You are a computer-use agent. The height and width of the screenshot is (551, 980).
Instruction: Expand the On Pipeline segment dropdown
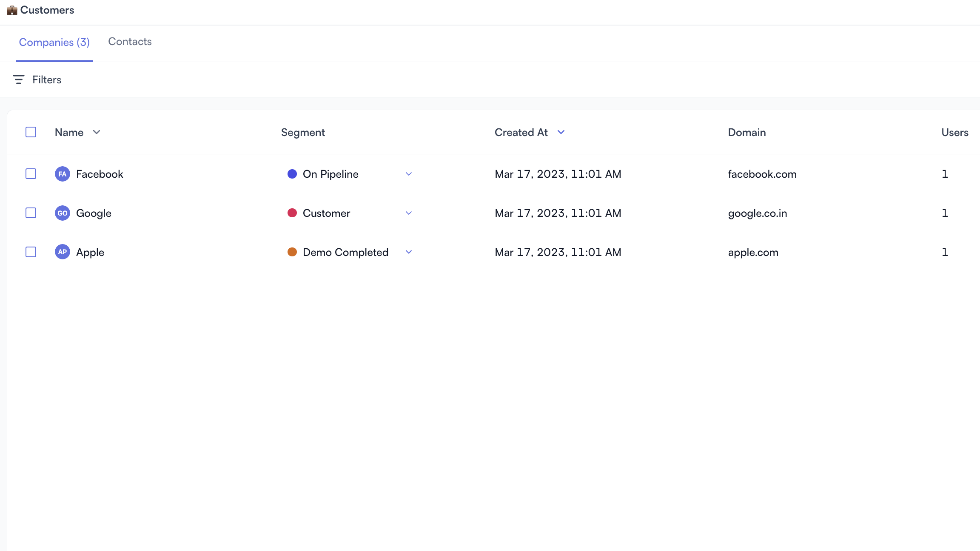coord(409,174)
